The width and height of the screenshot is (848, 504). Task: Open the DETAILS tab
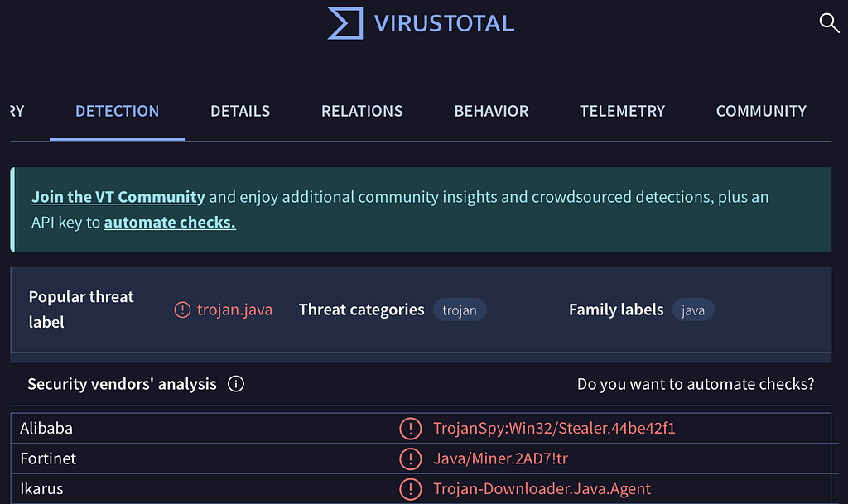(240, 111)
